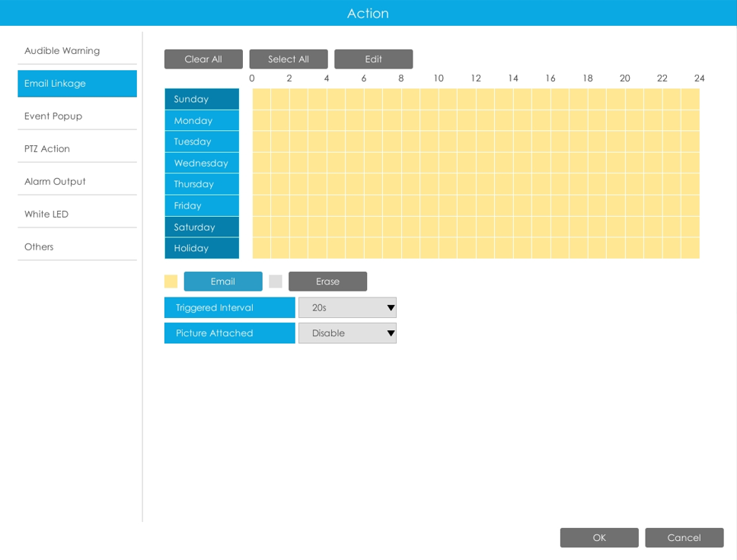Open the PTZ Action tab
737x560 pixels.
coord(77,149)
